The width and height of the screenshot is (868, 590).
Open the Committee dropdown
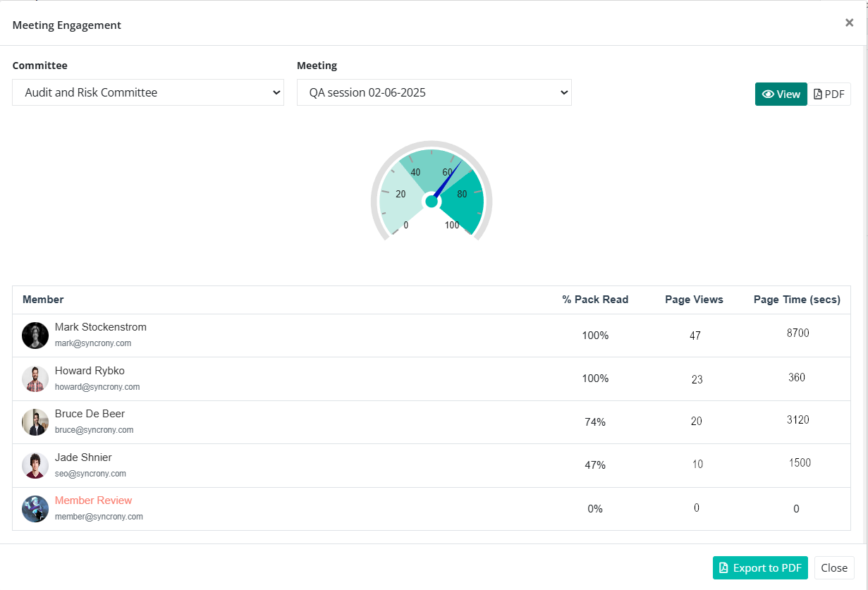pos(148,92)
